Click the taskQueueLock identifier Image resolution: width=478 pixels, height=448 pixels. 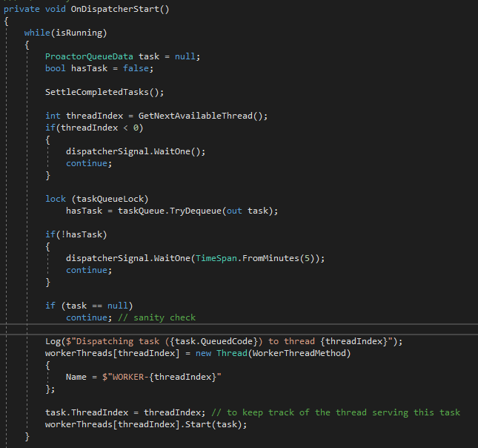pyautogui.click(x=110, y=199)
